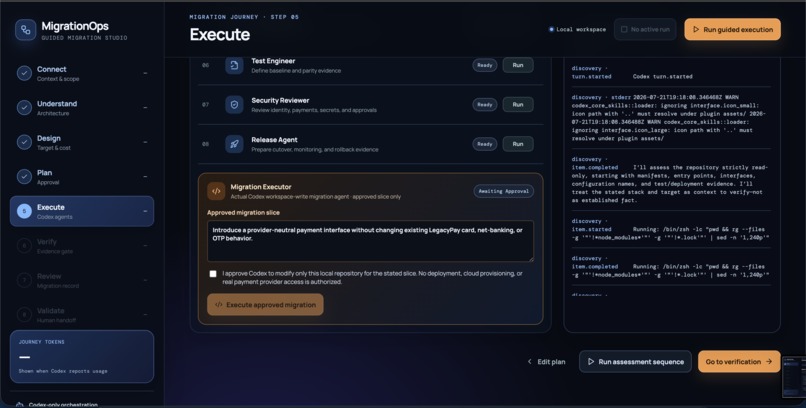
Task: Click the Journey Tokens usage card
Action: pos(82,357)
